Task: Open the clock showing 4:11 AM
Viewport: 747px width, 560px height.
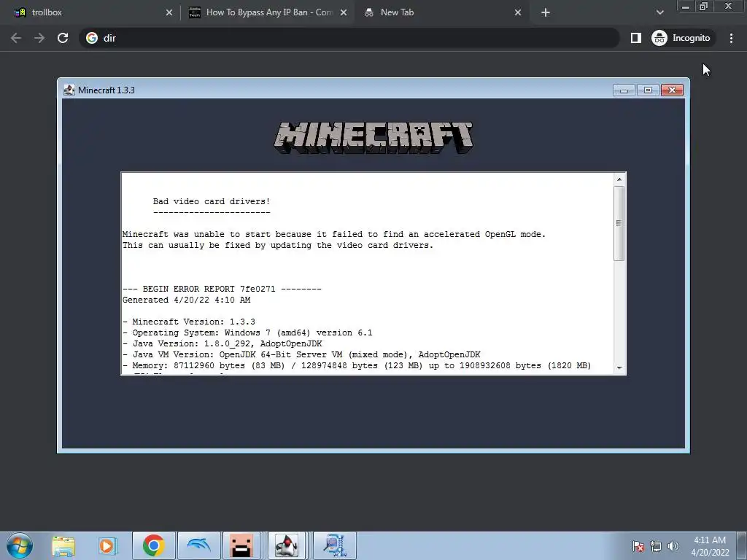Action: coord(710,546)
